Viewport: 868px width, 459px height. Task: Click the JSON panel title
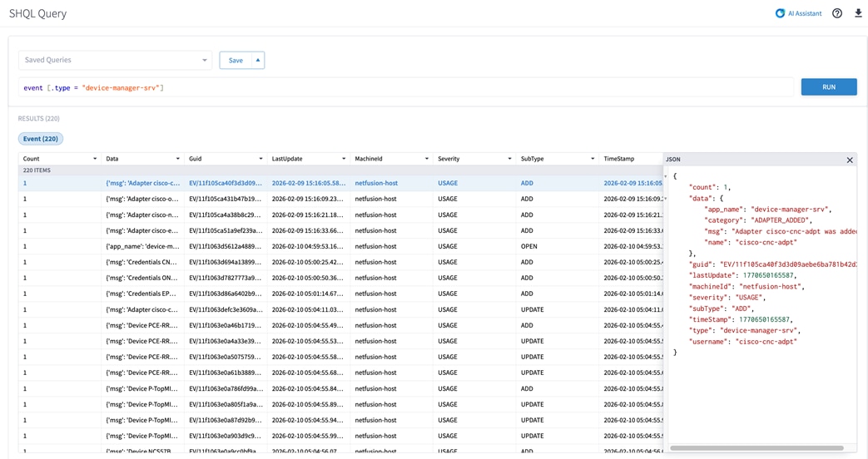point(673,160)
